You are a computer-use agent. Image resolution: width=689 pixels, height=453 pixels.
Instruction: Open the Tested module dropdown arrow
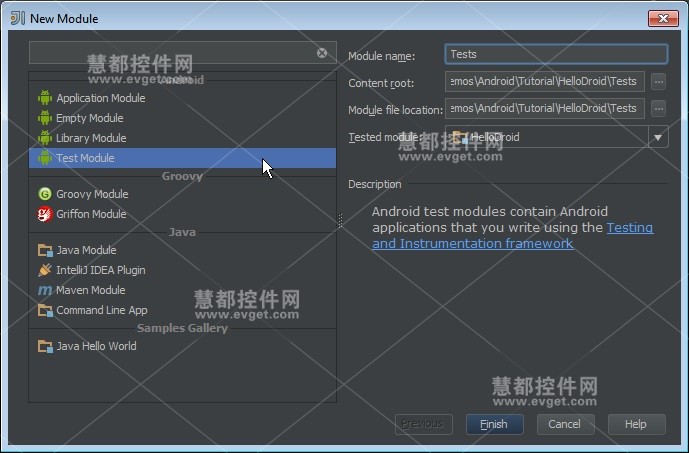[x=658, y=137]
